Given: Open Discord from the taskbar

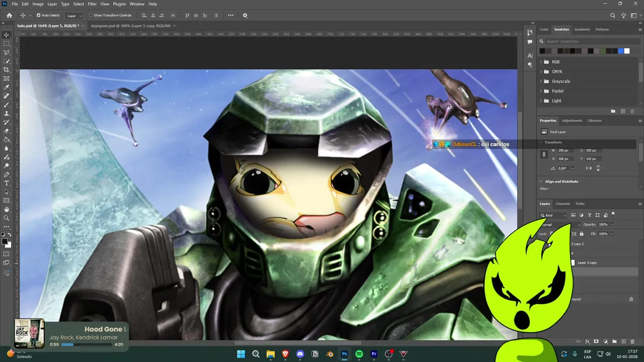Looking at the screenshot, I should click(300, 354).
